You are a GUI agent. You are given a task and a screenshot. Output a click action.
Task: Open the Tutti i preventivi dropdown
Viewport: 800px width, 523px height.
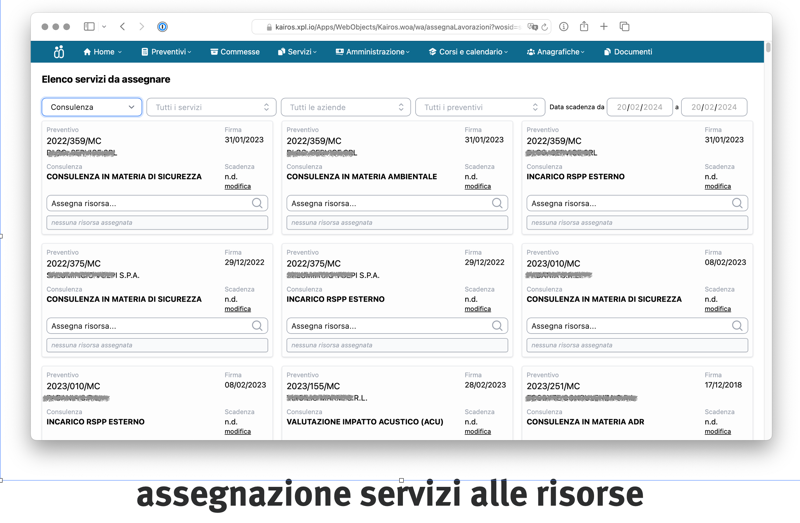(480, 107)
